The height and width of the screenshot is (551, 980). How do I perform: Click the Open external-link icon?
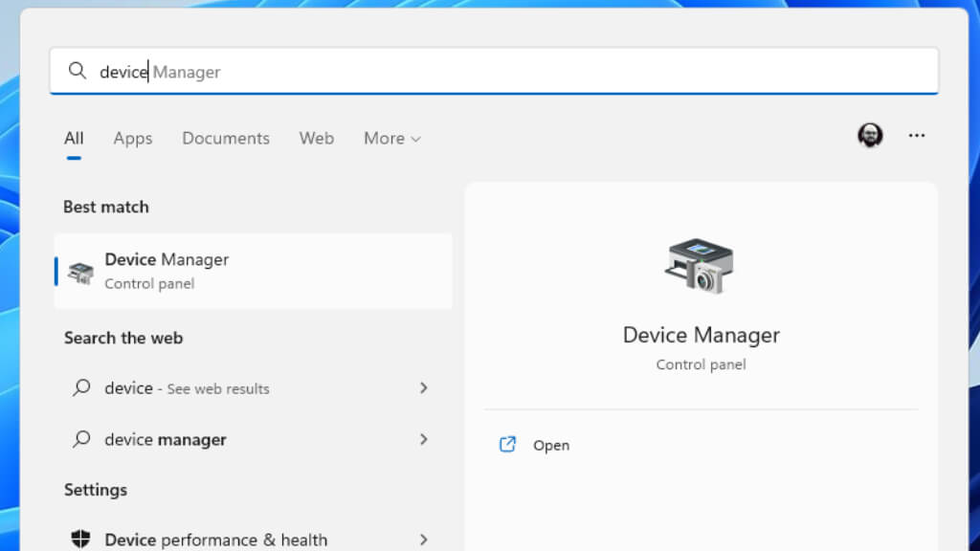click(507, 444)
